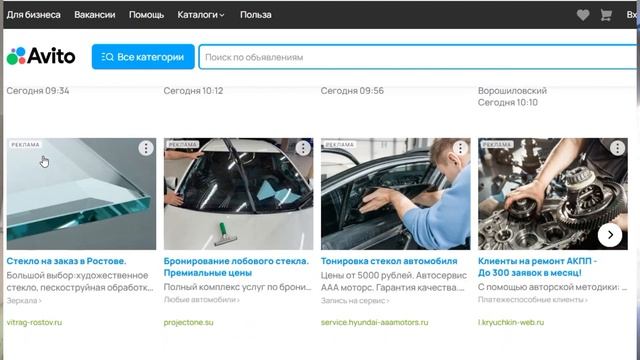Open the favorites heart icon
This screenshot has width=640, height=360.
pyautogui.click(x=583, y=15)
